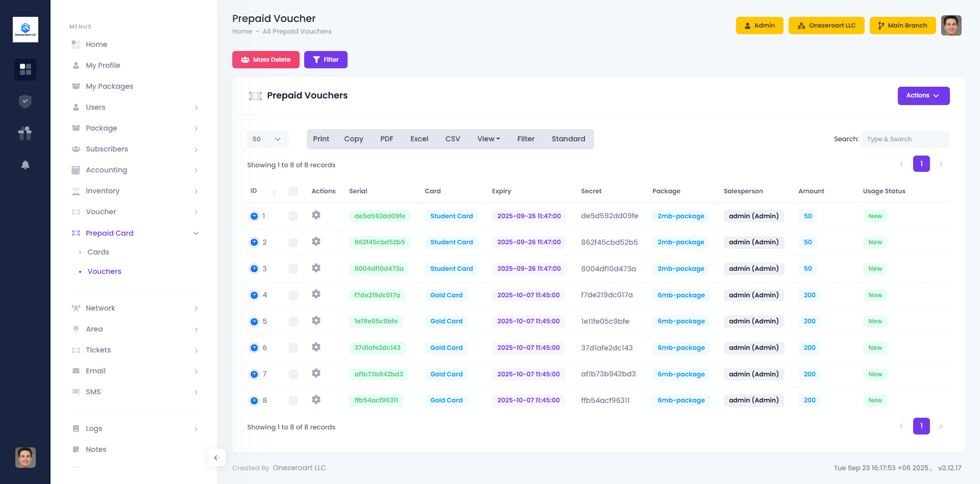Viewport: 980px width, 484px height.
Task: Open the Cards submenu item
Action: tap(98, 252)
